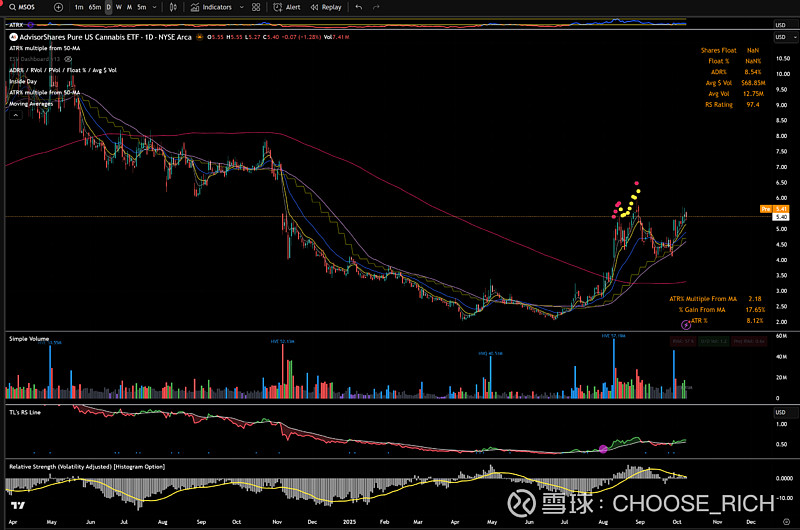The height and width of the screenshot is (530, 800).
Task: Click the Avg Vol 12.75M value
Action: click(753, 94)
